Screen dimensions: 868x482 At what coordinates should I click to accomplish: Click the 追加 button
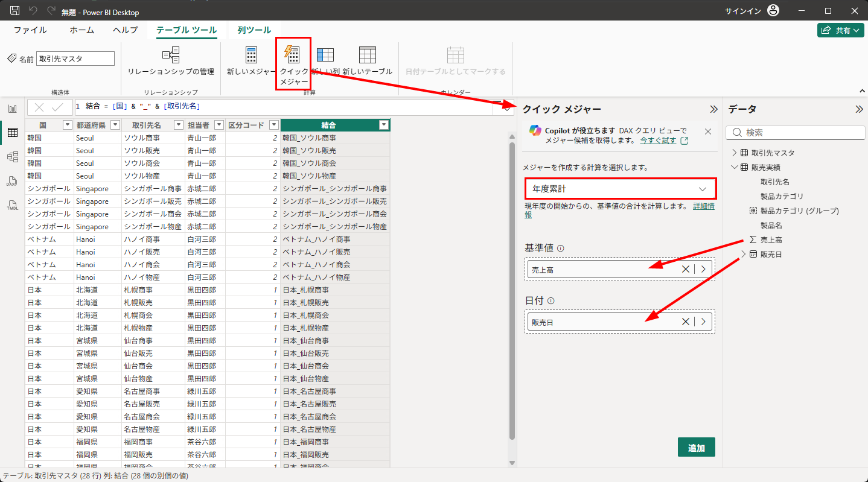697,448
